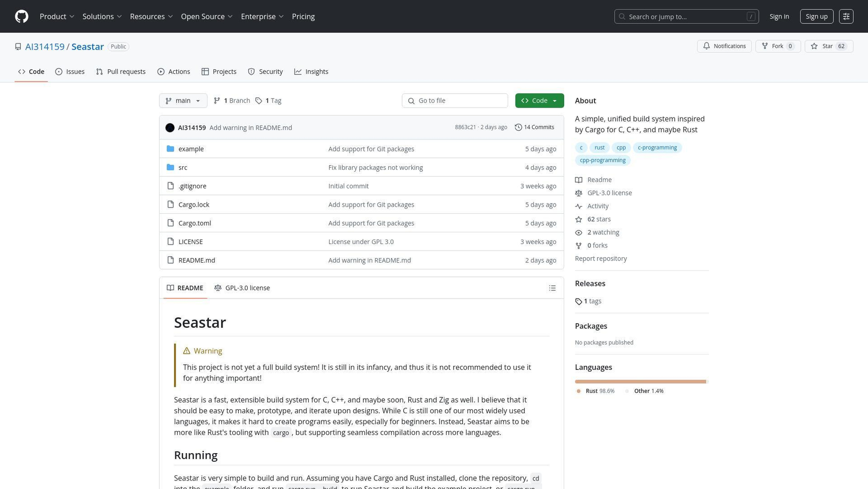Open the 'Initial commit' message link
Image resolution: width=868 pixels, height=489 pixels.
[348, 186]
